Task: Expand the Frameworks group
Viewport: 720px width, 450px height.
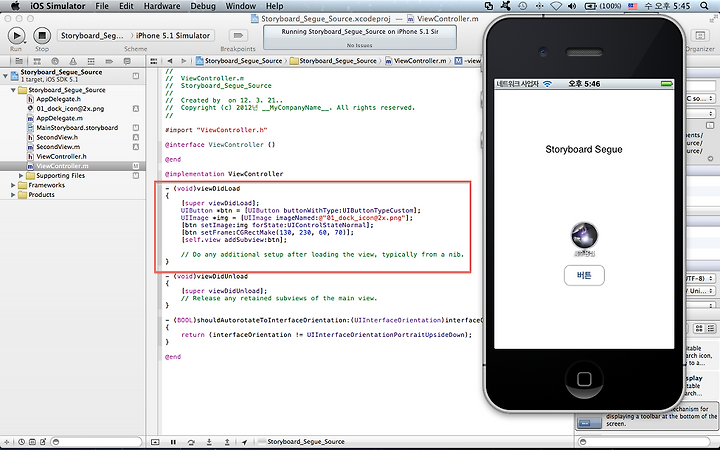Action: 13,185
